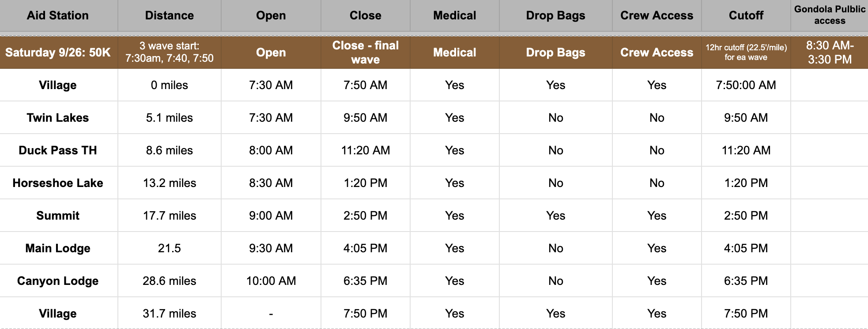This screenshot has width=868, height=329.
Task: Click Canyon Lodge open time 10:00 AM
Action: pyautogui.click(x=271, y=281)
